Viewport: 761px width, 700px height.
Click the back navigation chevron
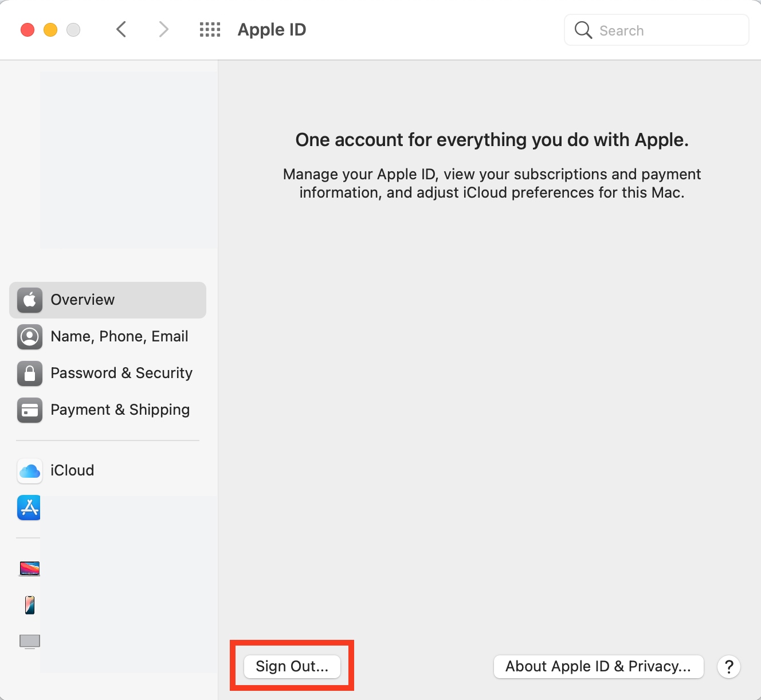tap(121, 29)
